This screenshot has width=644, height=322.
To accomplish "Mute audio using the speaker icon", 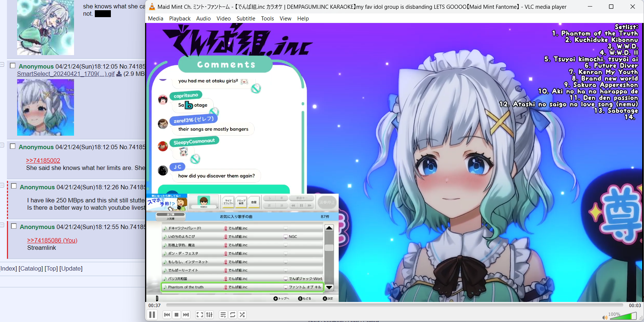I will pos(605,317).
